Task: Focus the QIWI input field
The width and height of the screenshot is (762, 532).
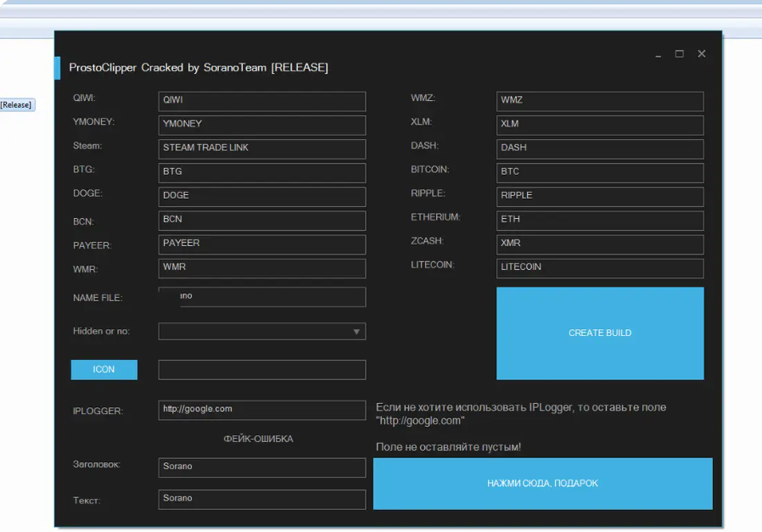Action: pyautogui.click(x=262, y=101)
